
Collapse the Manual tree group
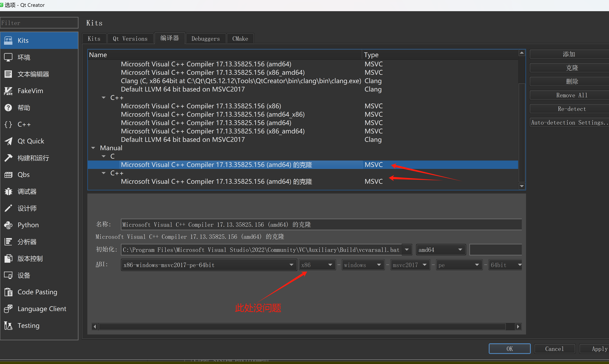[x=93, y=148]
